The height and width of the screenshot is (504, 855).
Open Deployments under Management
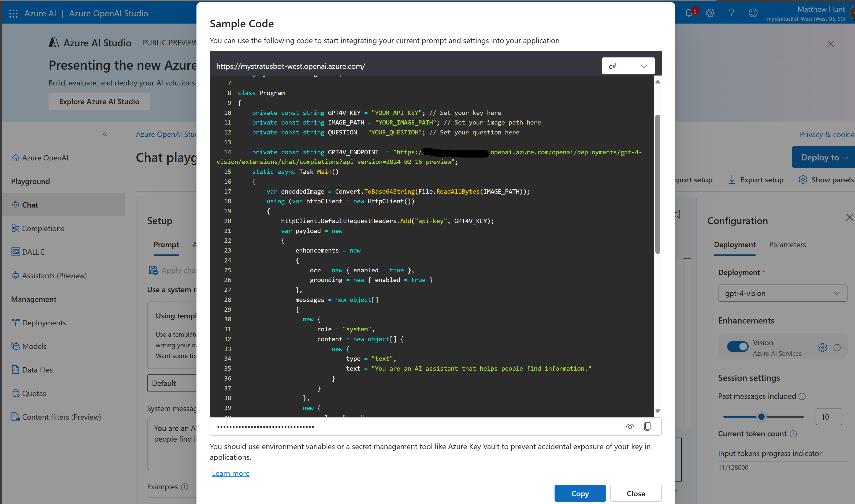pos(39,323)
